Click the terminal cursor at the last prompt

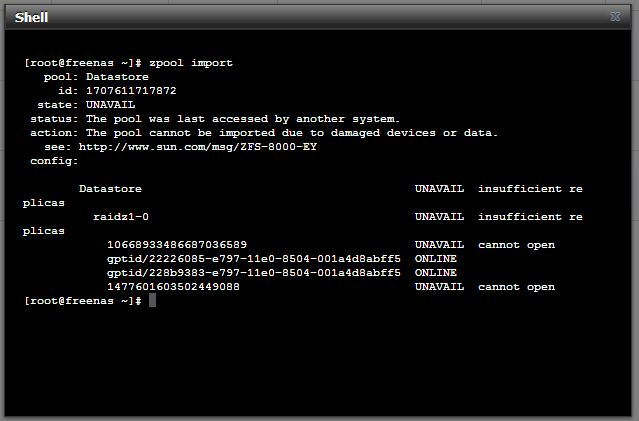pos(152,300)
